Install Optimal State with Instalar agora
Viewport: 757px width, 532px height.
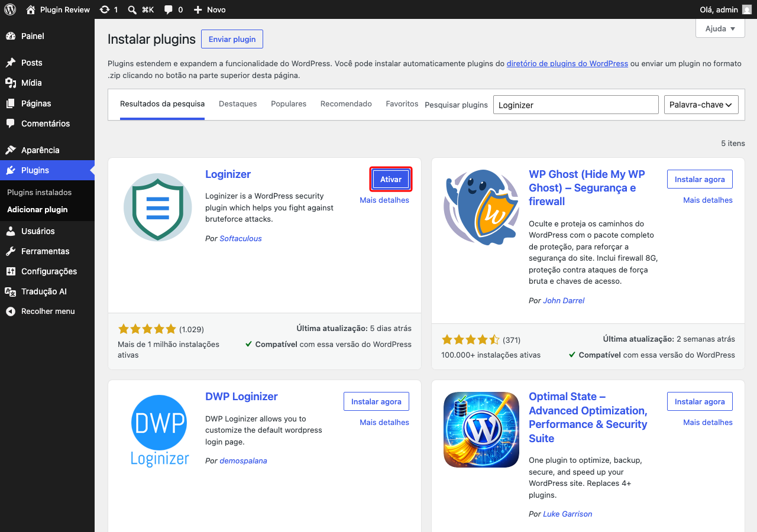coord(700,401)
